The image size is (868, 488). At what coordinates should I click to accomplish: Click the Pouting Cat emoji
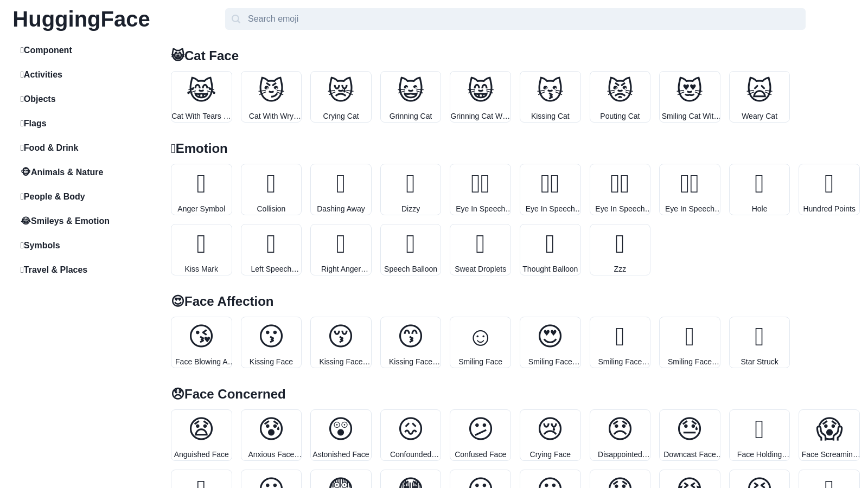point(620,97)
